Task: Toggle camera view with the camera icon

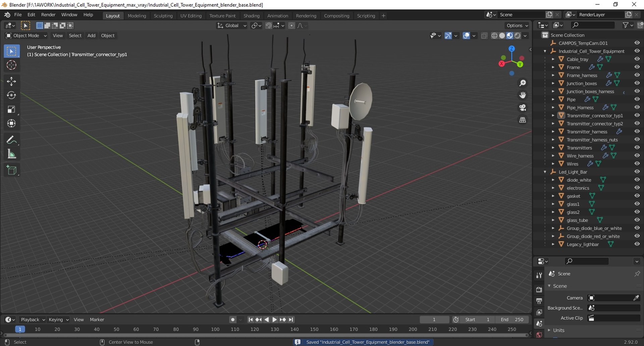Action: (523, 108)
